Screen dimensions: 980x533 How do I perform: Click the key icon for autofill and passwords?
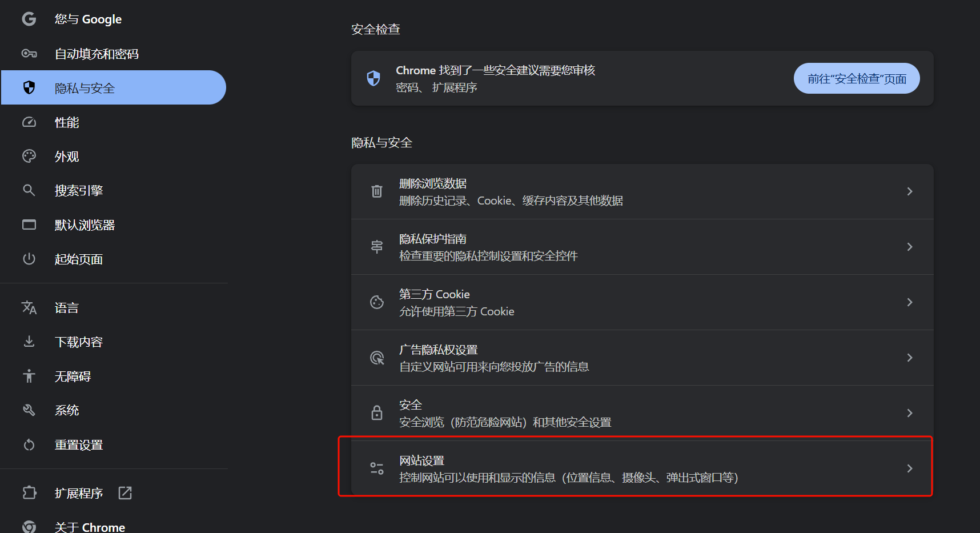(x=29, y=54)
